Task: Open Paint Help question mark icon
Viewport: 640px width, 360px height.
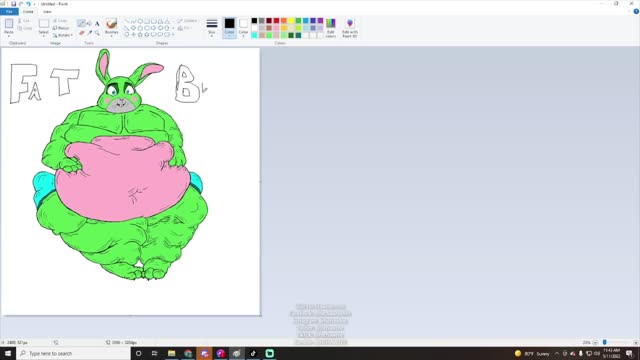Action: tap(636, 11)
